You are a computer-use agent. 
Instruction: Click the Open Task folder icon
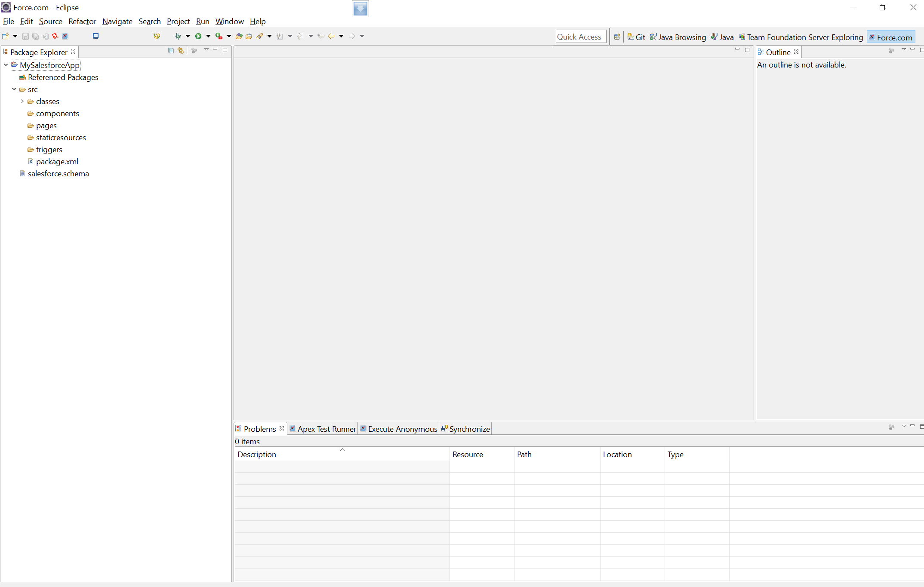point(249,36)
